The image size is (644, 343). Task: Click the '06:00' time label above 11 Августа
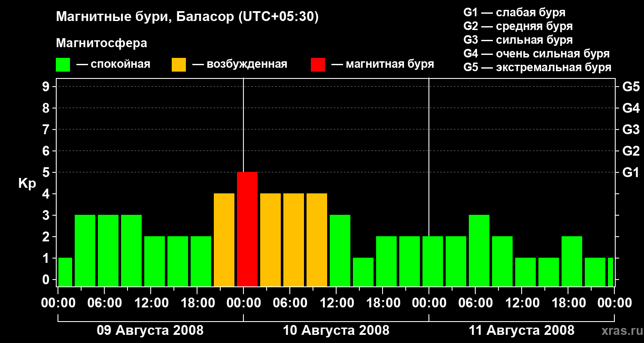(475, 303)
